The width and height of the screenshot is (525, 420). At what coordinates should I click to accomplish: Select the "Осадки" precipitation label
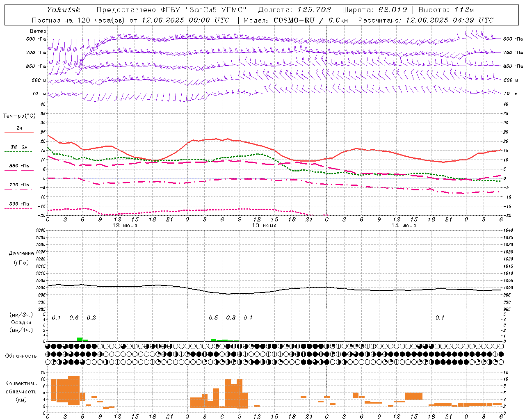click(x=21, y=322)
